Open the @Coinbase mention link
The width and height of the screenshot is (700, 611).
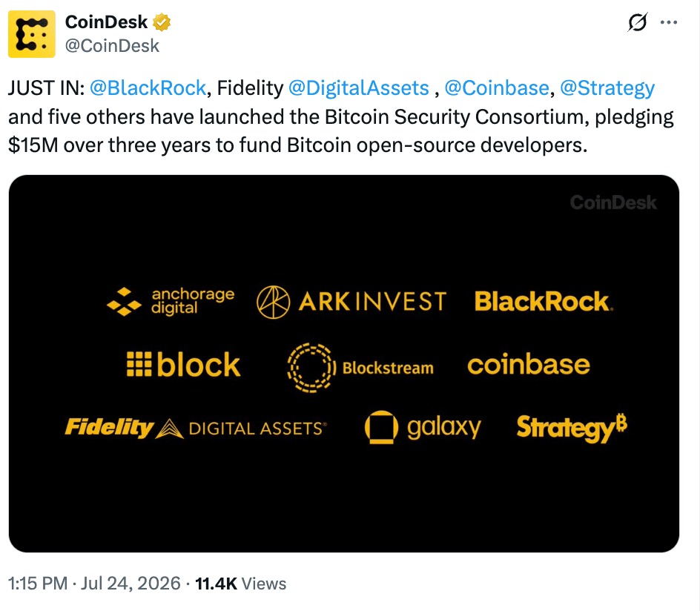click(496, 88)
